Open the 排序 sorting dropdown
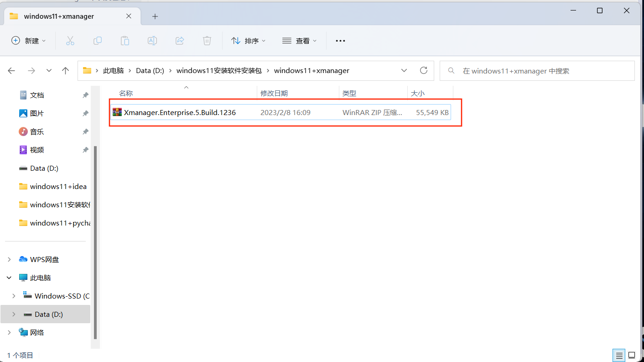The height and width of the screenshot is (362, 644). point(249,41)
